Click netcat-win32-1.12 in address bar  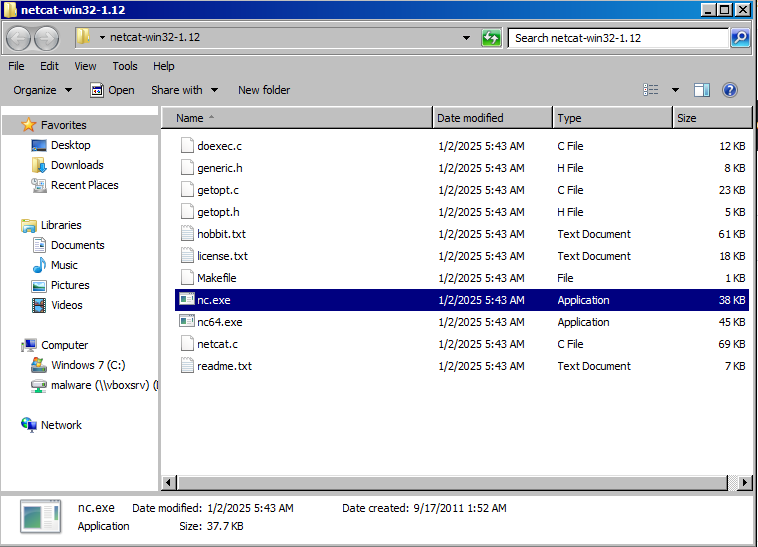click(x=155, y=37)
